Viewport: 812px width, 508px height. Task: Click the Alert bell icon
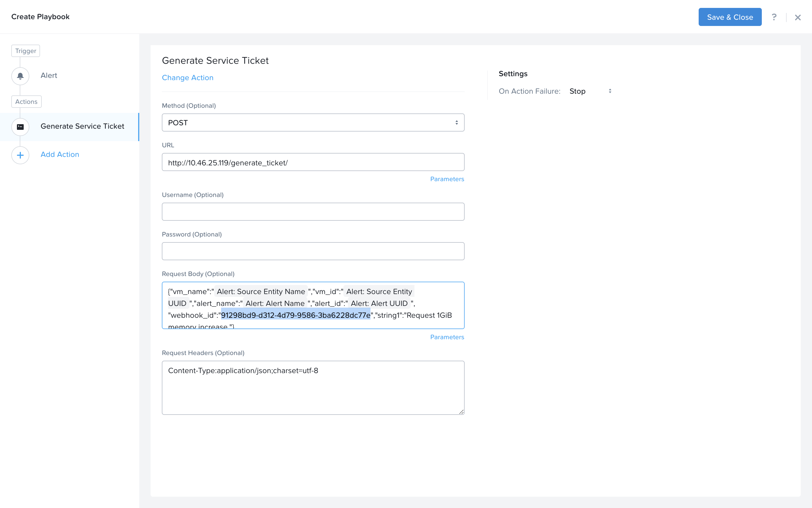click(x=20, y=76)
